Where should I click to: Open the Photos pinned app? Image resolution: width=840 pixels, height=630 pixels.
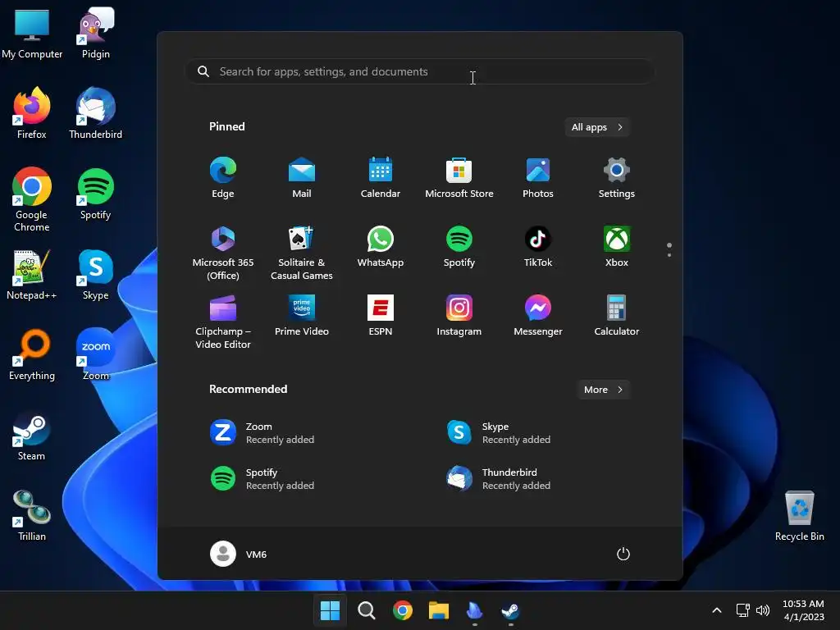click(x=538, y=178)
